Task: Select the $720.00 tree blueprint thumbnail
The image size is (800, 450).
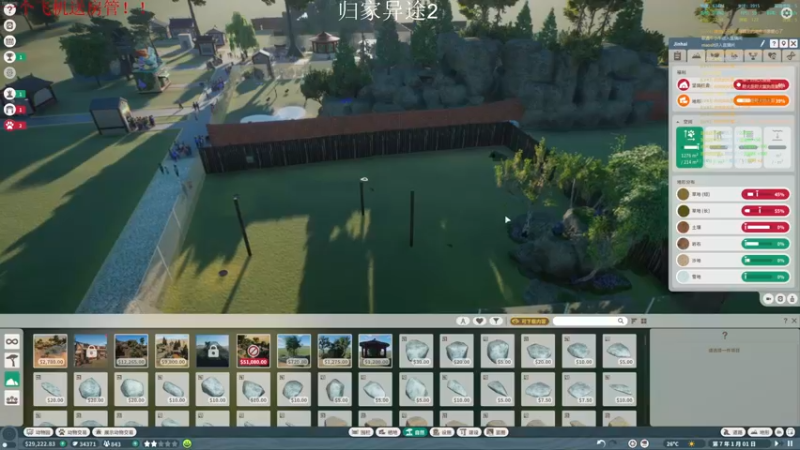Action: point(294,351)
